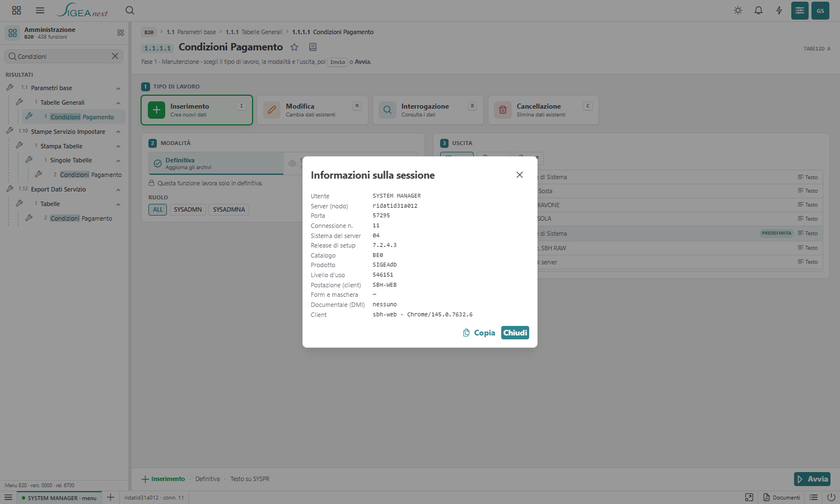Viewport: 840px width, 504px height.
Task: Collapse the Singole Tabelle node
Action: pos(118,161)
